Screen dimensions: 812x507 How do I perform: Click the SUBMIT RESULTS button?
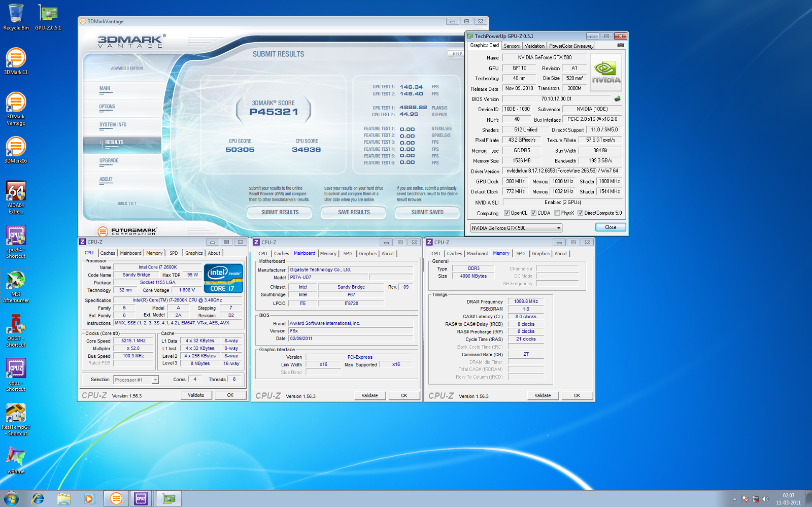click(280, 212)
